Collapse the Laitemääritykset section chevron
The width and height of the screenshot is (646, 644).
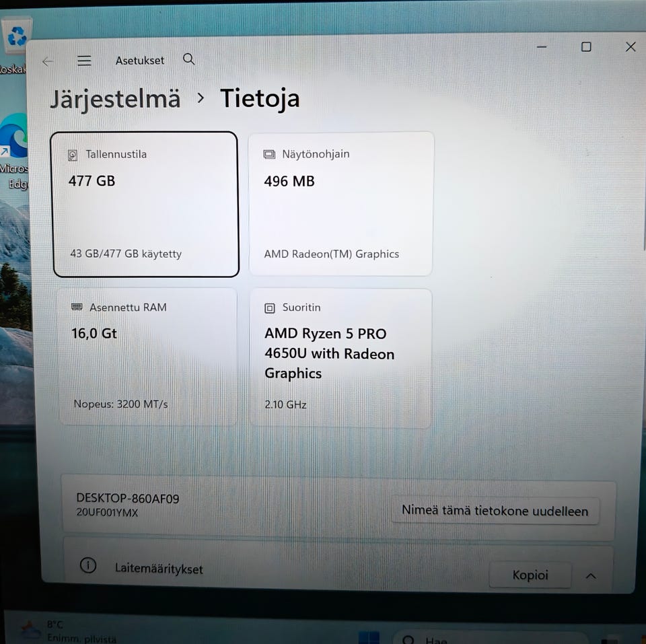[x=591, y=575]
